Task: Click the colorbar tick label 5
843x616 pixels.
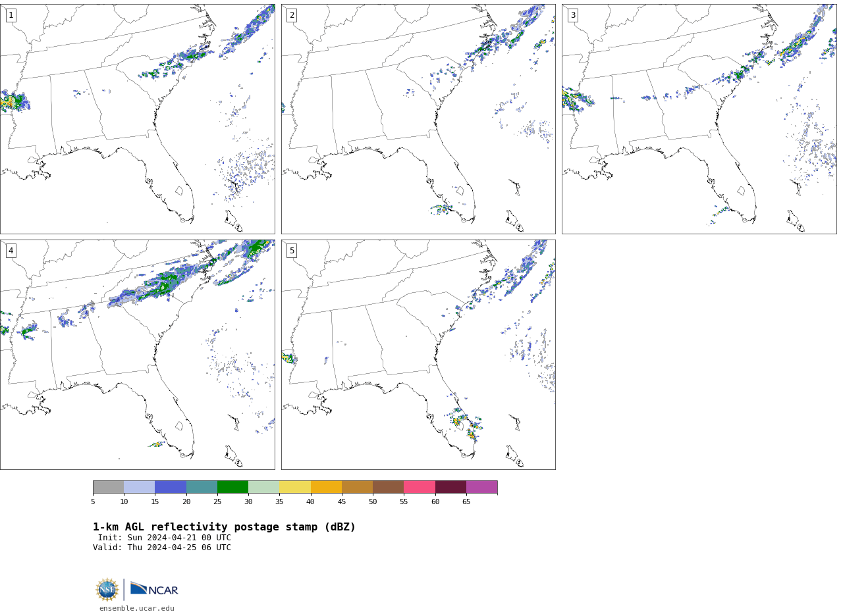Action: tap(93, 502)
